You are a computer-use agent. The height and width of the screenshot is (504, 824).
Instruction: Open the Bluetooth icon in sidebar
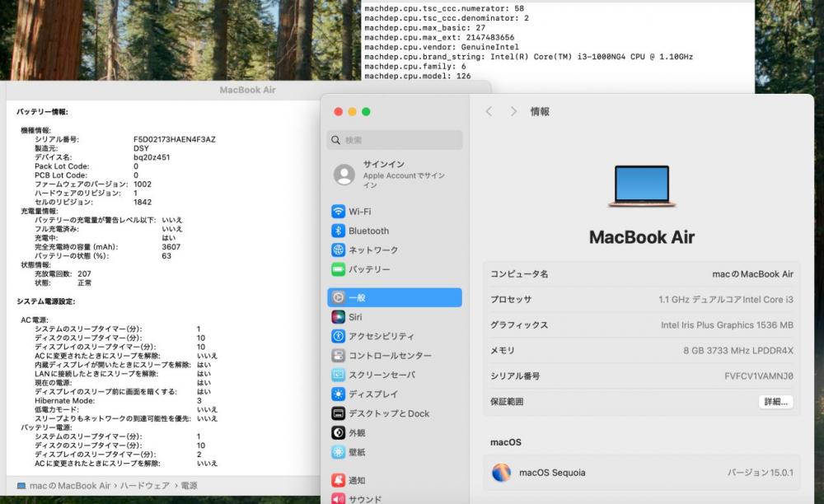pos(339,231)
